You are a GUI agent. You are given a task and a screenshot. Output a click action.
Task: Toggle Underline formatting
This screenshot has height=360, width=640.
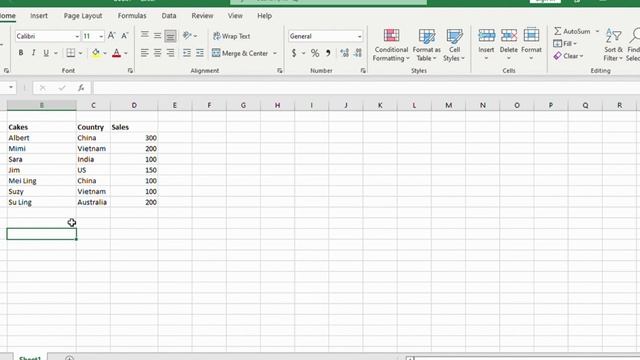46,53
